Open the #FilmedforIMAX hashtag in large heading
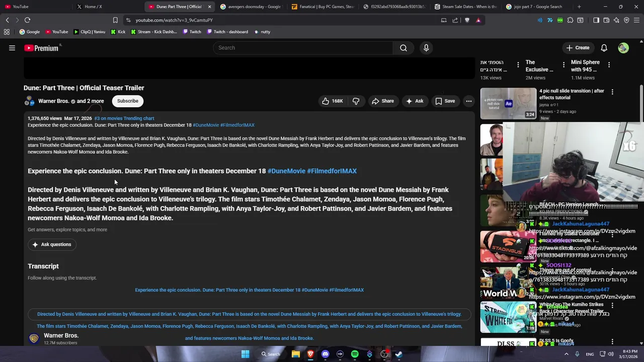 pos(332,171)
